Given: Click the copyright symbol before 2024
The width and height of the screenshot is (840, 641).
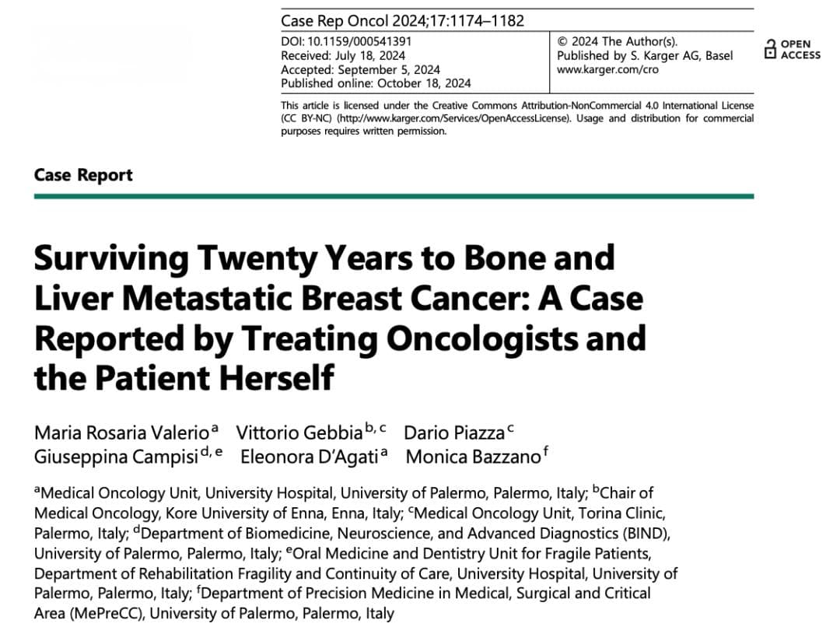Looking at the screenshot, I should (562, 42).
